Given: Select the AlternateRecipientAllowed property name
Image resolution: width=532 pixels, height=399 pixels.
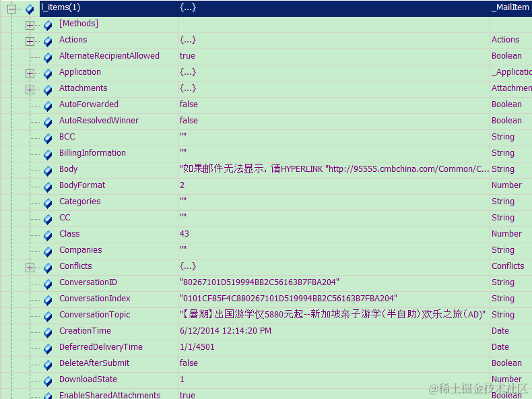Looking at the screenshot, I should (109, 56).
